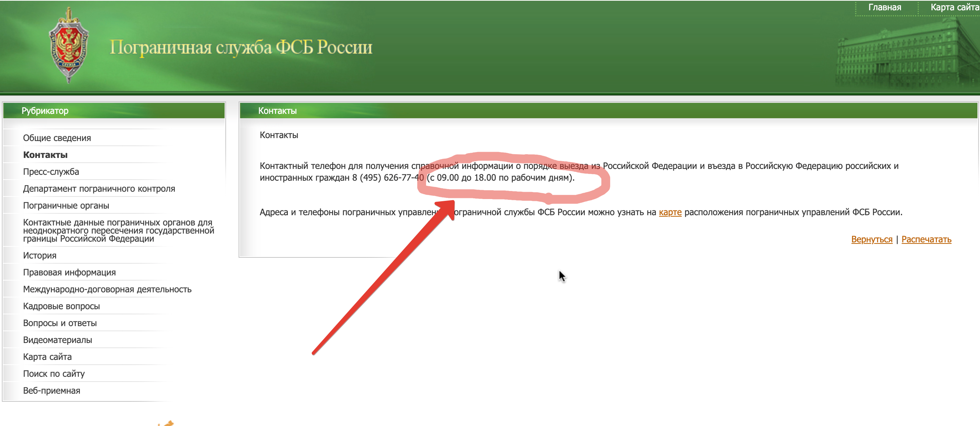Open Главная in the top navigation
Screen dimensions: 980x426
pos(884,7)
